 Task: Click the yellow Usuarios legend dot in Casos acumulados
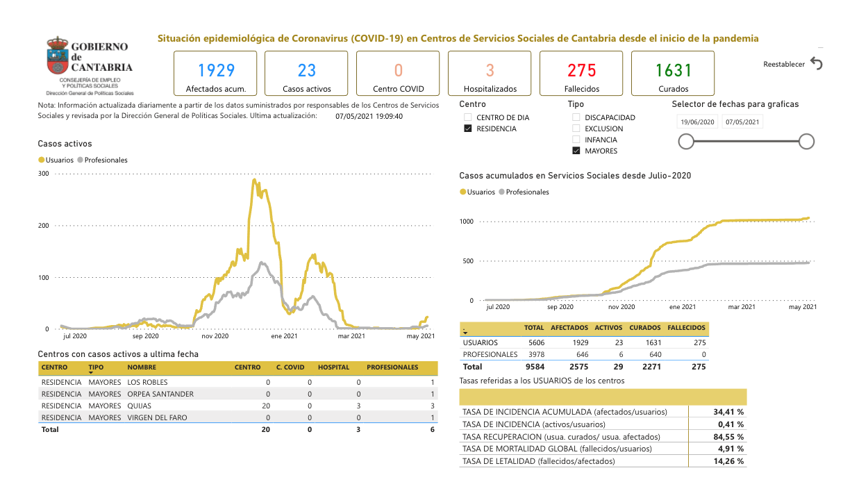(463, 192)
